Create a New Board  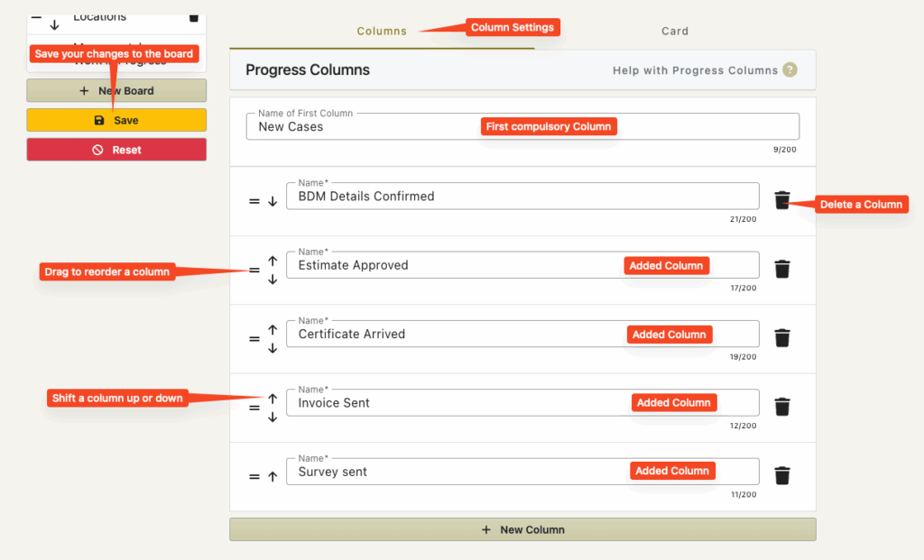pyautogui.click(x=116, y=91)
